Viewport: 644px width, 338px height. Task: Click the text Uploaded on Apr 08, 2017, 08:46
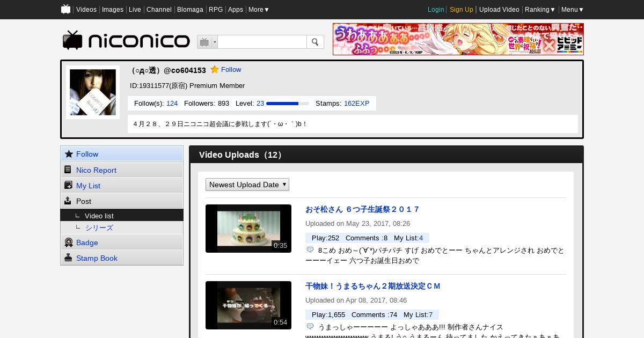356,300
